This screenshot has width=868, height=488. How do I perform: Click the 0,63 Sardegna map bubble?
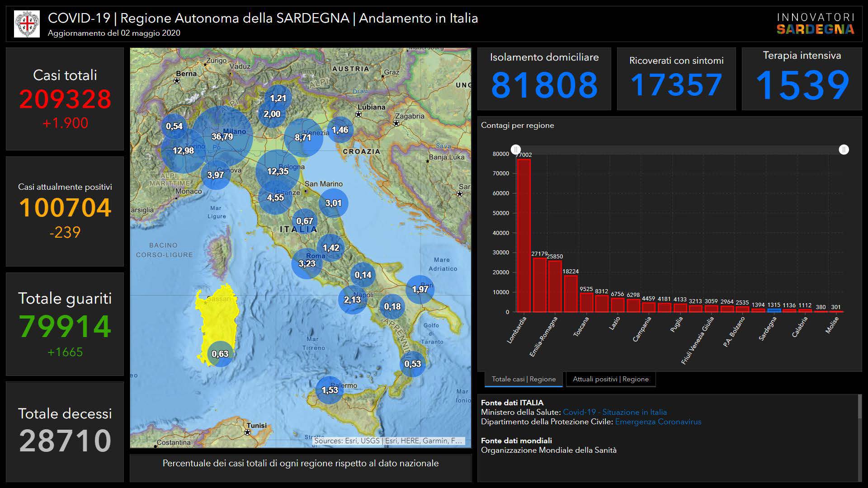point(220,353)
